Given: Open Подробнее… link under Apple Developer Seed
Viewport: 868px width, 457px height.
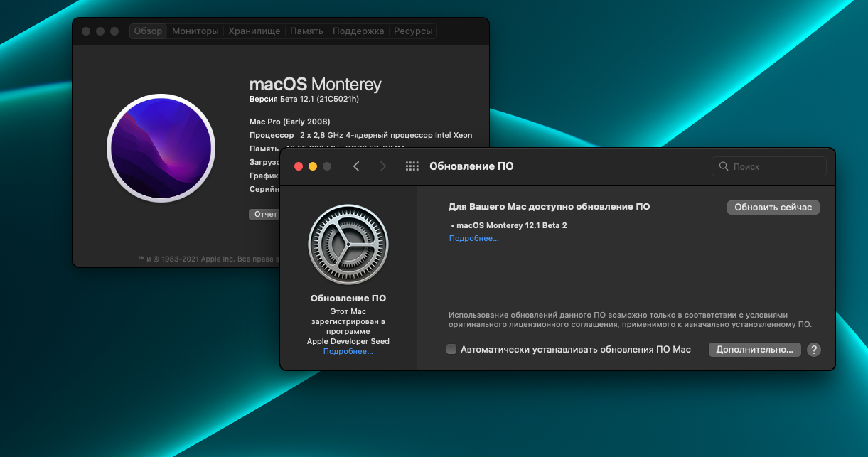Looking at the screenshot, I should click(x=348, y=352).
